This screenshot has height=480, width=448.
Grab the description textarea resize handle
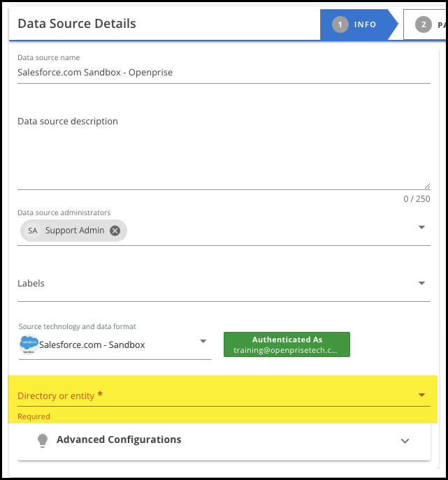428,186
